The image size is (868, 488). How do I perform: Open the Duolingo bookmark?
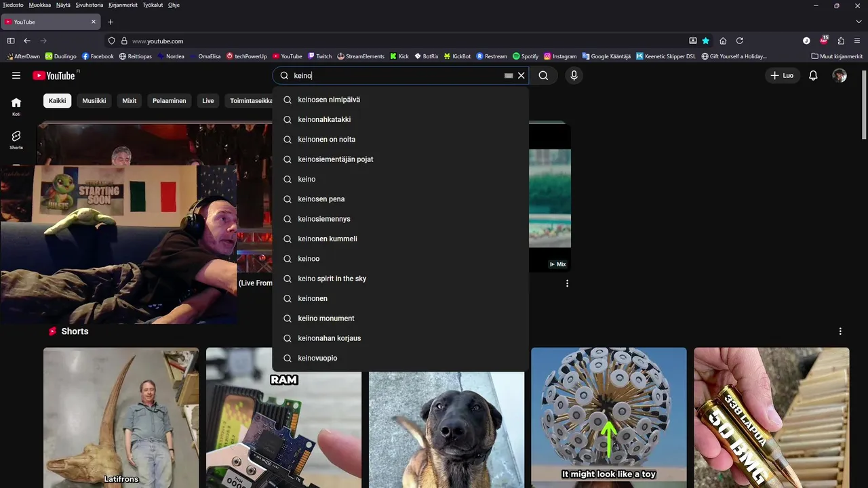[60, 56]
